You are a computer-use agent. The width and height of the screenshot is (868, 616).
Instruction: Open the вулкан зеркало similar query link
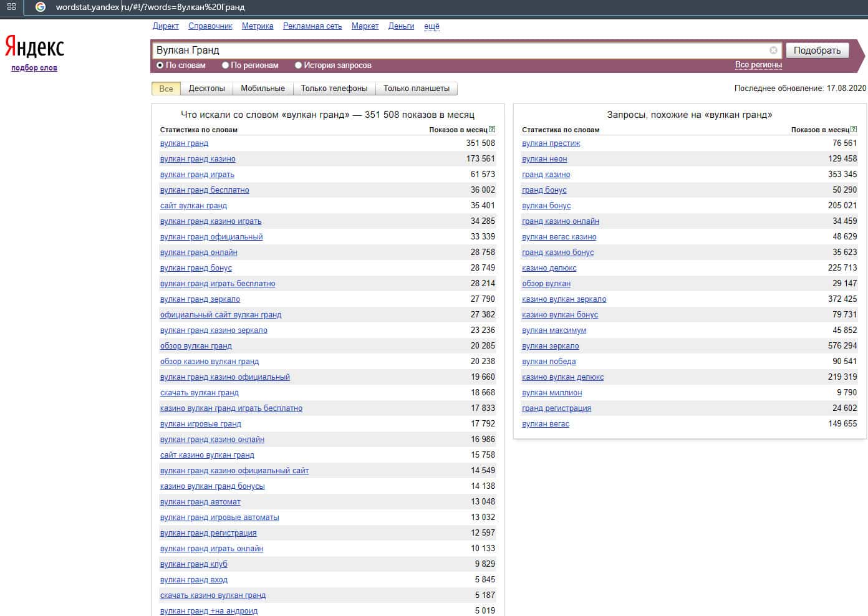click(550, 346)
